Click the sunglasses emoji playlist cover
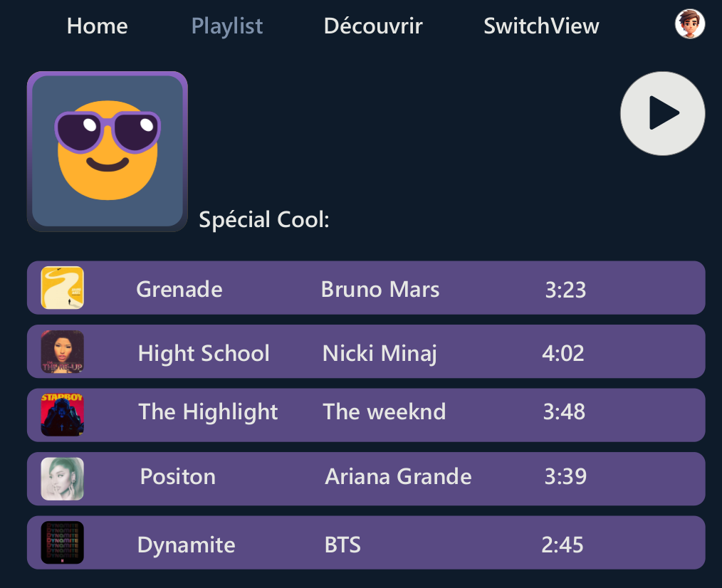 108,151
